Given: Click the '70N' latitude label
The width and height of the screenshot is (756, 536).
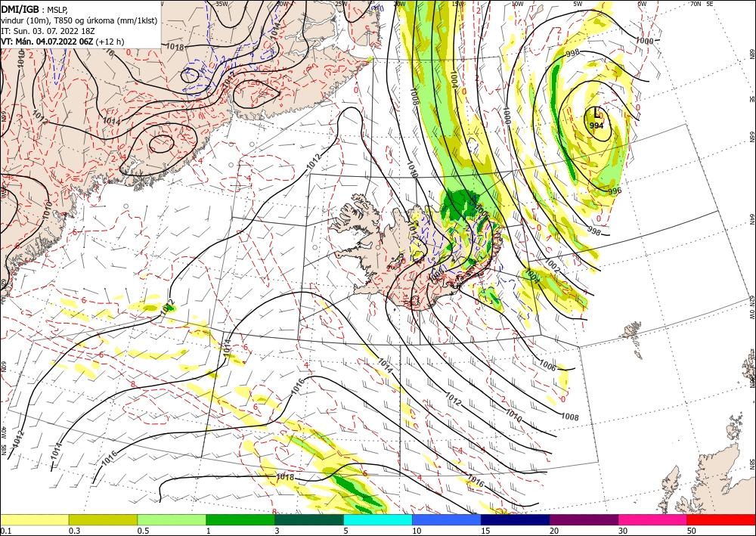Looking at the screenshot, I should coord(696,4).
